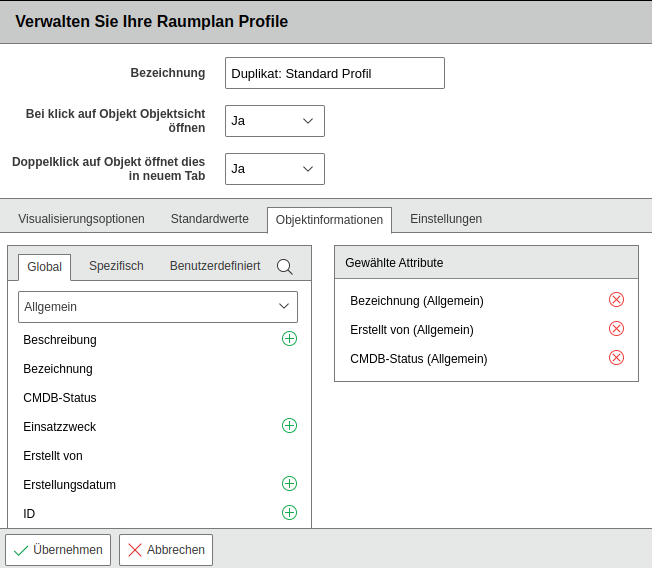
Task: Select the Objektinformationen tab
Action: coord(329,220)
